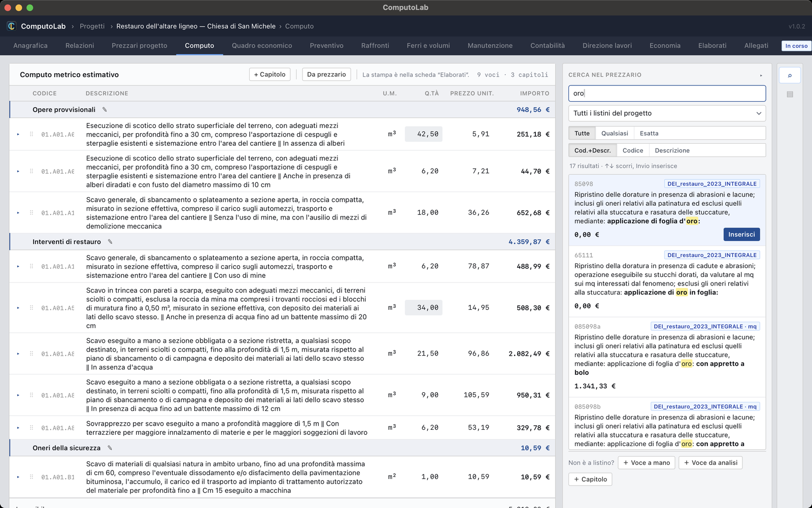Select the Cod.+Descr. search scope
This screenshot has height=508, width=812.
(x=593, y=150)
